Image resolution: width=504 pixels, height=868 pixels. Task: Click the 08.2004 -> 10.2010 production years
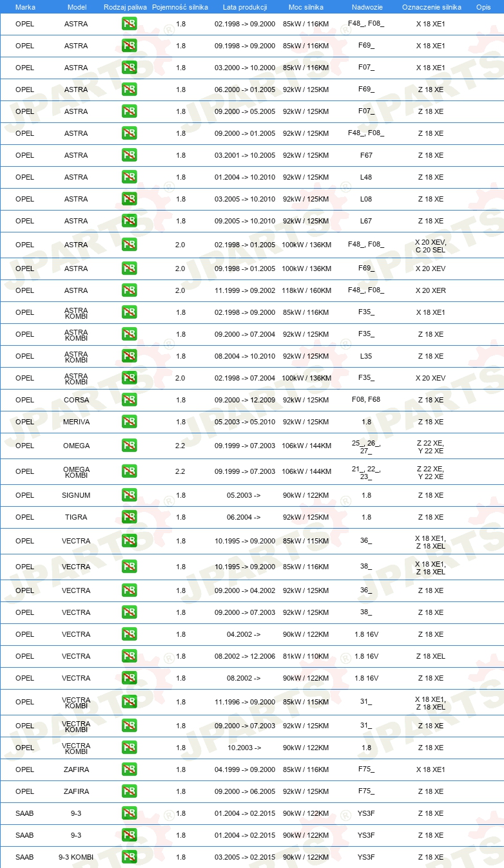tap(245, 356)
